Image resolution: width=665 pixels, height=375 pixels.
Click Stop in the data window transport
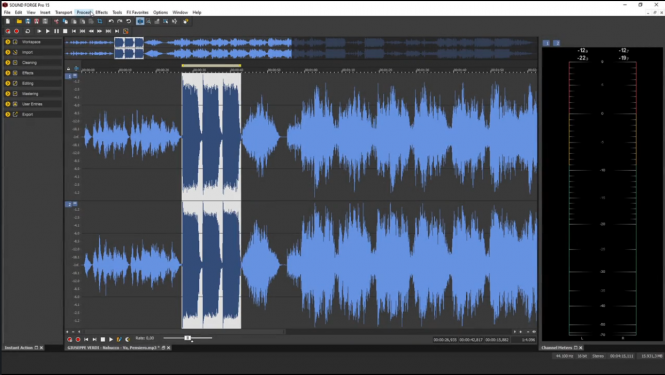coord(103,339)
